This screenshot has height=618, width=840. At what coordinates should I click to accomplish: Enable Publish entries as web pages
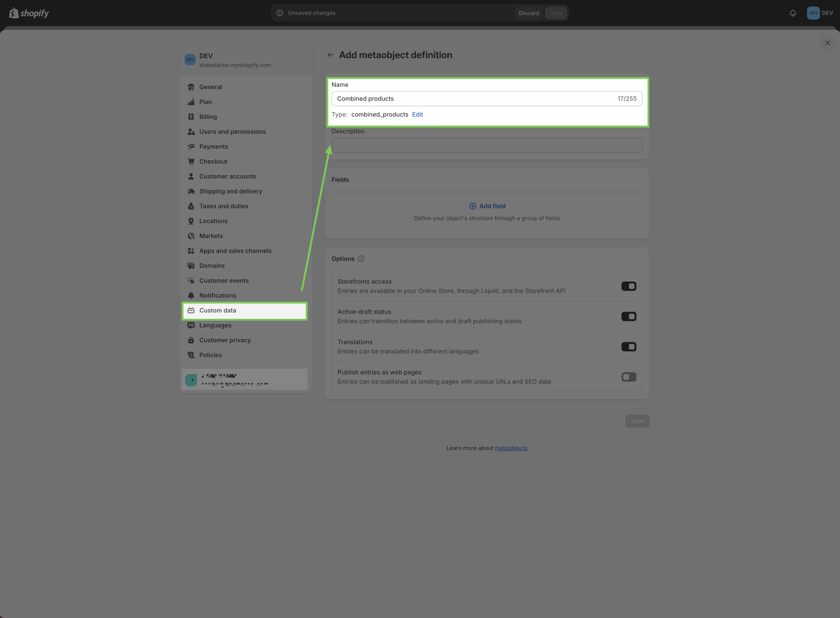pyautogui.click(x=629, y=377)
